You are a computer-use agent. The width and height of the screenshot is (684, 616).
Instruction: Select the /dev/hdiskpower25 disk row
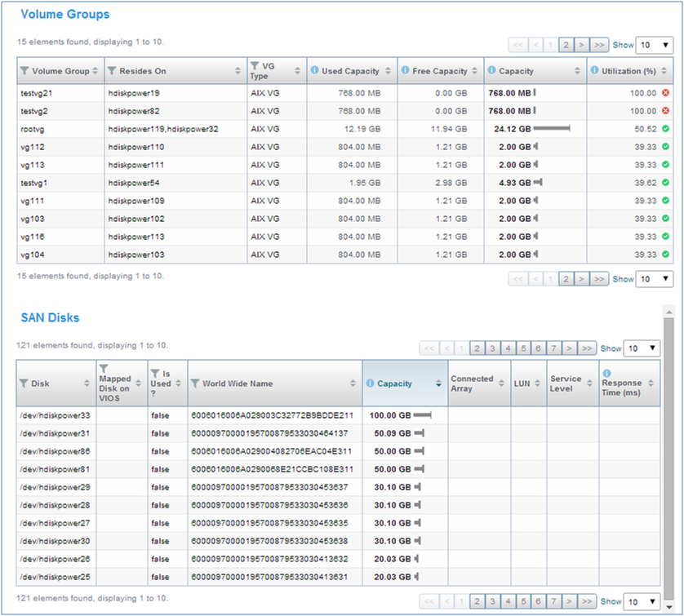(x=338, y=577)
